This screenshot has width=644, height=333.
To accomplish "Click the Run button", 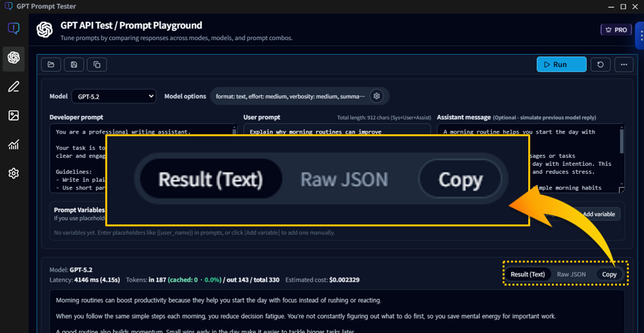I will click(x=561, y=64).
